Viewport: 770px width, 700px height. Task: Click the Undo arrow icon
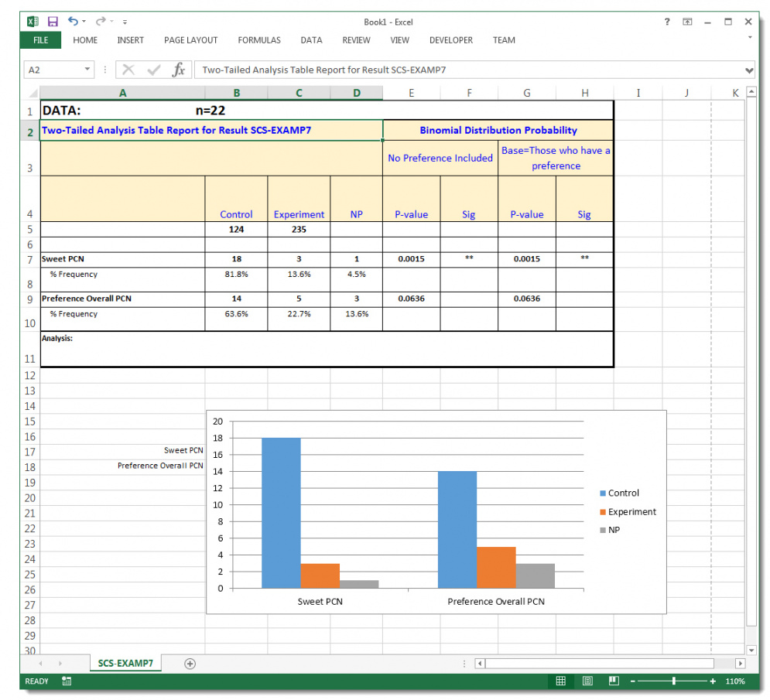[x=73, y=22]
